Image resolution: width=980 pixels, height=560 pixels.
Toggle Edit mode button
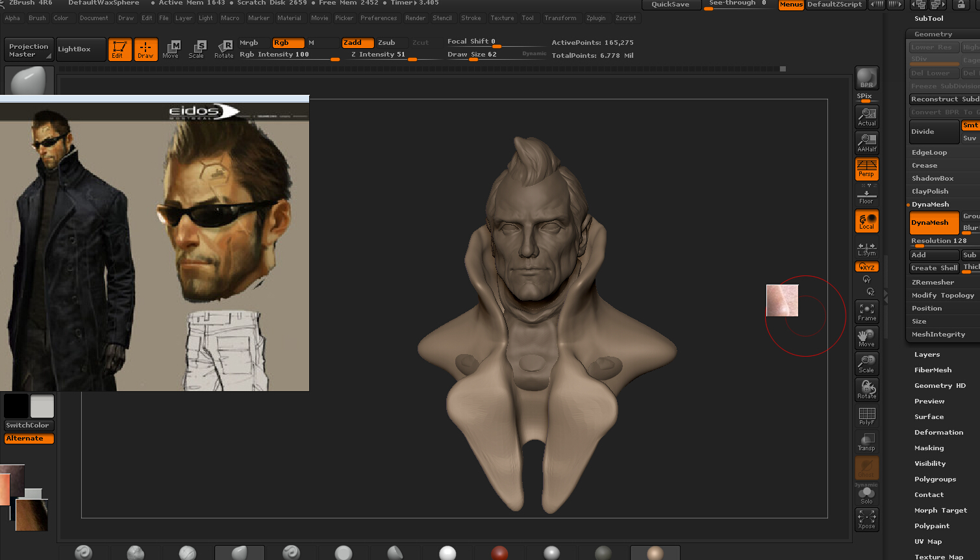point(119,49)
